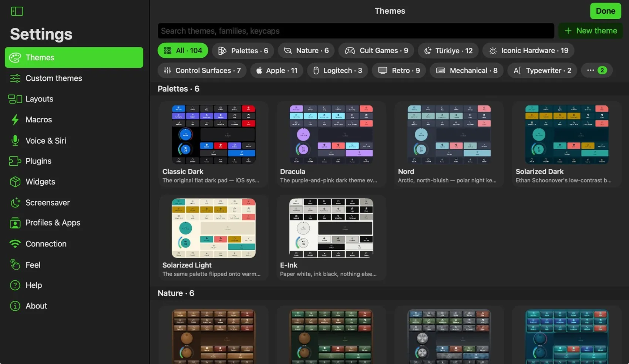Filter by Cult Games · 9
Viewport: 629px width, 364px height.
pyautogui.click(x=376, y=50)
